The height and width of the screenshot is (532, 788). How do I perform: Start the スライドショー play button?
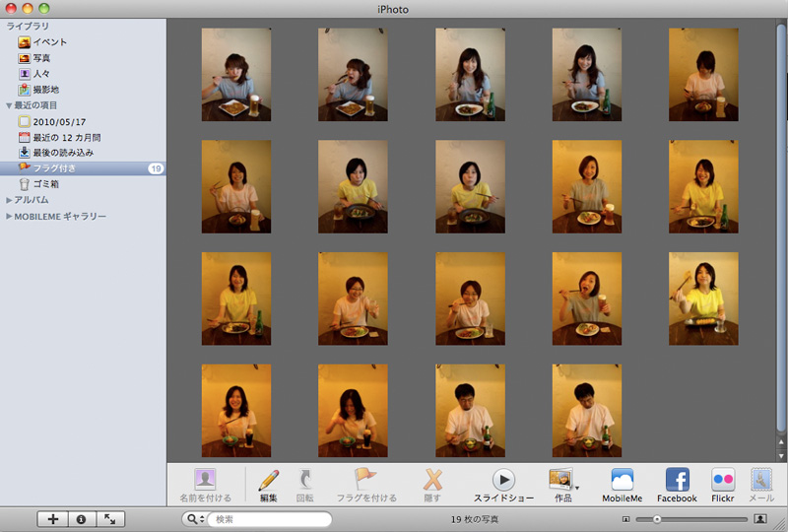(503, 480)
